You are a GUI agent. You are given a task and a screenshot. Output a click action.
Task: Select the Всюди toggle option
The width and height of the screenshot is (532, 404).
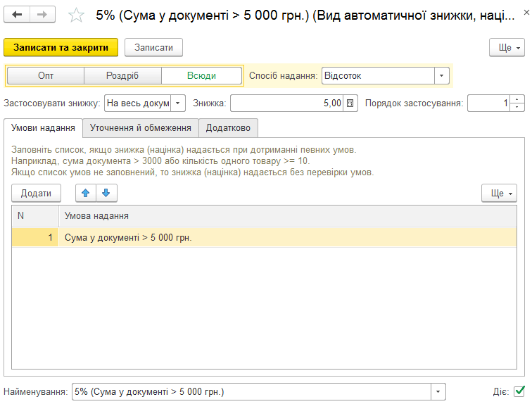coord(201,75)
